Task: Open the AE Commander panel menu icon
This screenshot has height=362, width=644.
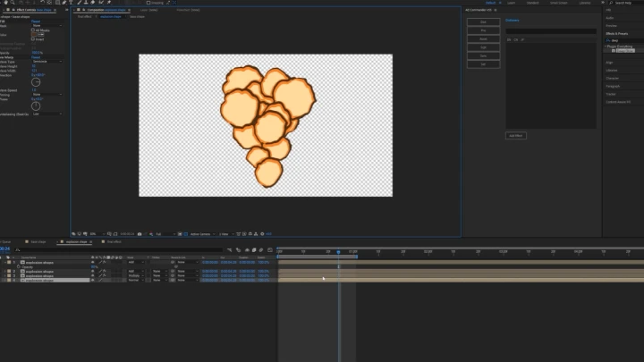Action: click(496, 10)
